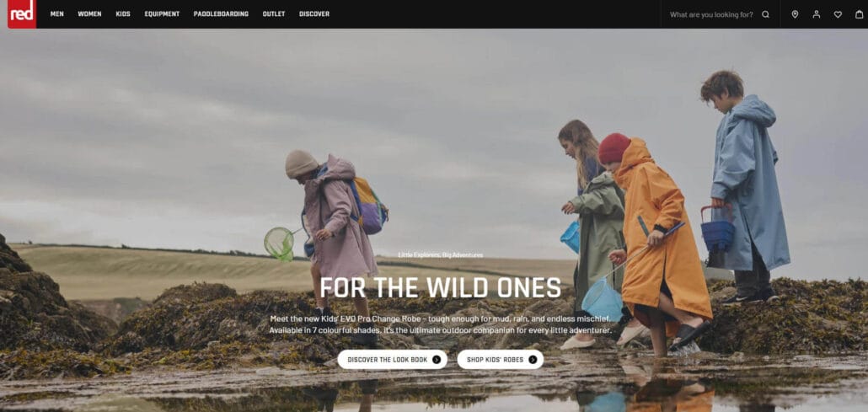Viewport: 868px width, 412px height.
Task: Go to the Outlet section
Action: 274,13
